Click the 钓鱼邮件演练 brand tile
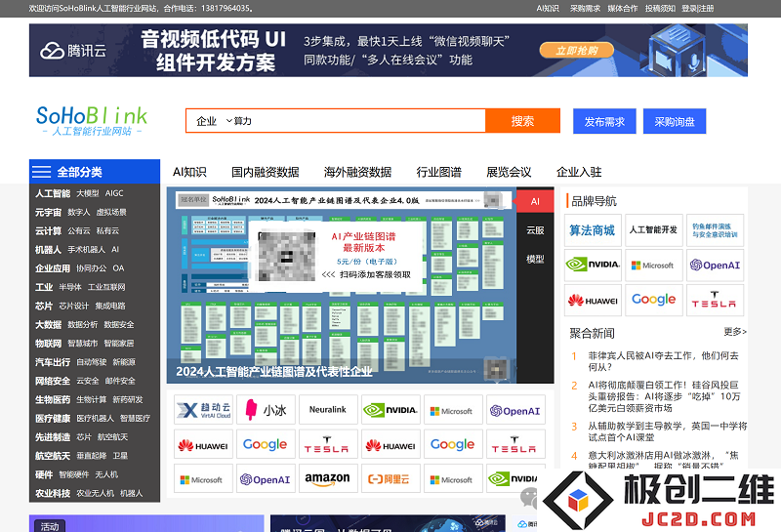The image size is (781, 532). tap(715, 230)
